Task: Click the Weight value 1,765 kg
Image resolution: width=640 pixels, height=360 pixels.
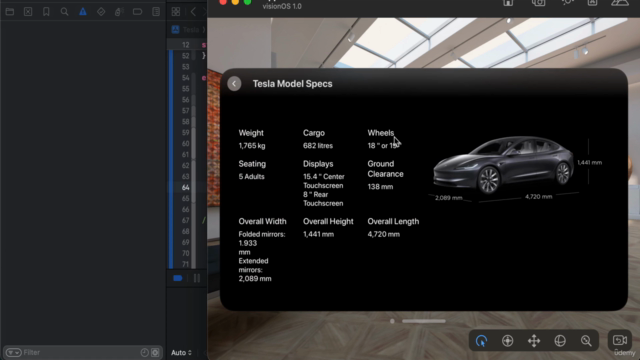Action: coord(252,146)
